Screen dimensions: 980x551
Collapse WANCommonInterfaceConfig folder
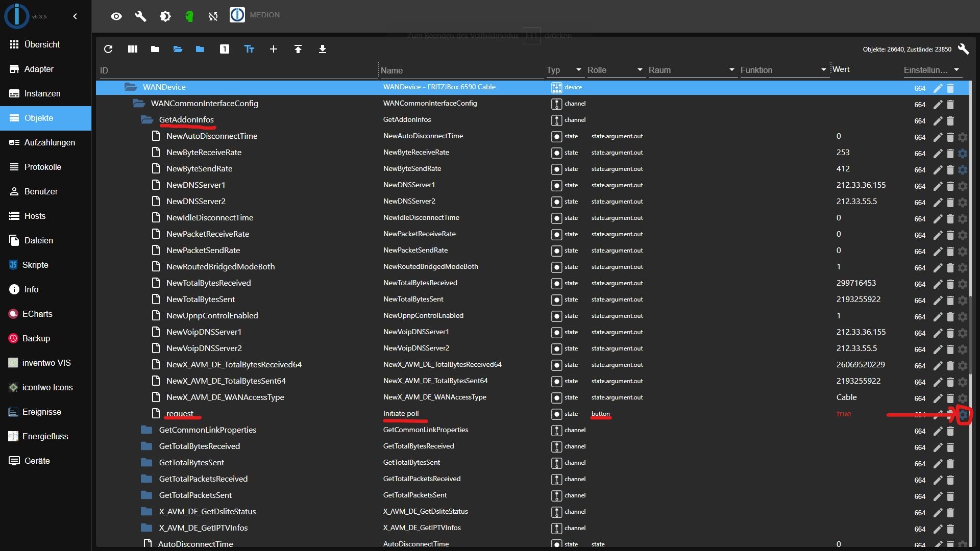(139, 104)
